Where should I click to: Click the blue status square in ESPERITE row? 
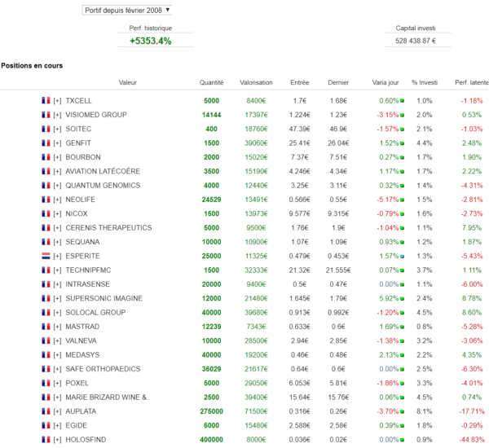(402, 257)
